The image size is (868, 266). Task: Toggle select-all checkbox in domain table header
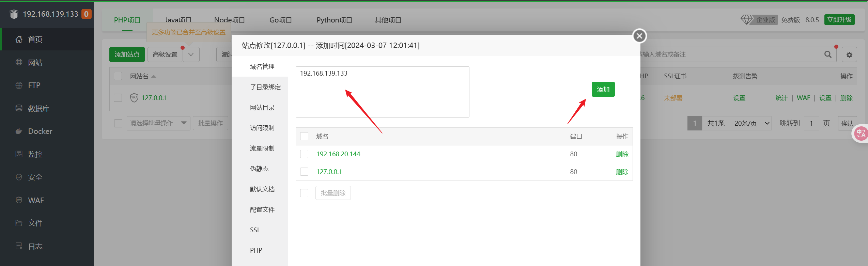point(304,137)
